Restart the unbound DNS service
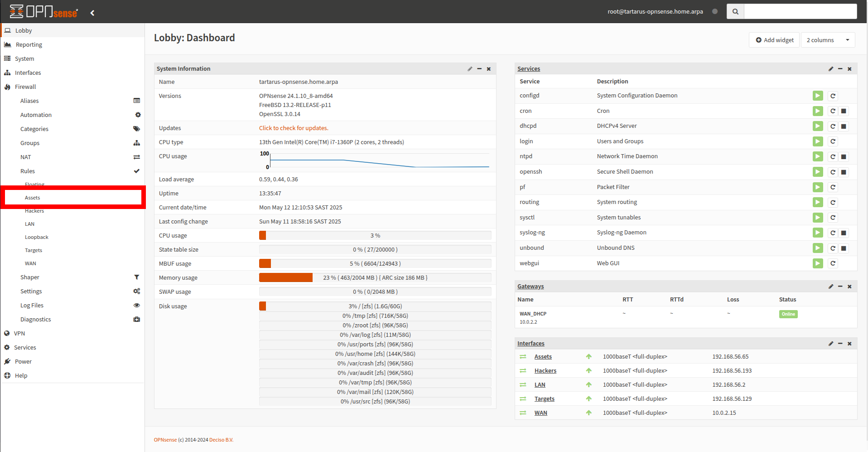Screen dimensions: 868x452 833,248
